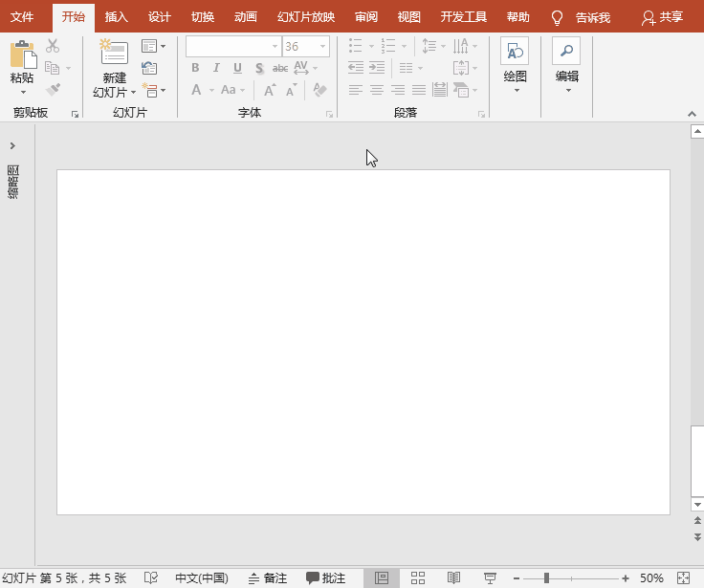Expand the collapsed thumbnail pane arrow
Image resolution: width=704 pixels, height=588 pixels.
tap(12, 145)
